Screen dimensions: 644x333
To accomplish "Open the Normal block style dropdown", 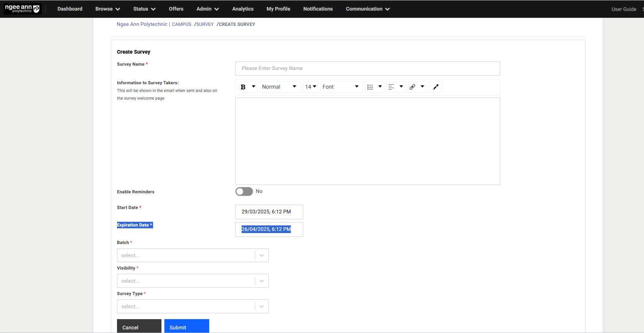I will (x=280, y=87).
